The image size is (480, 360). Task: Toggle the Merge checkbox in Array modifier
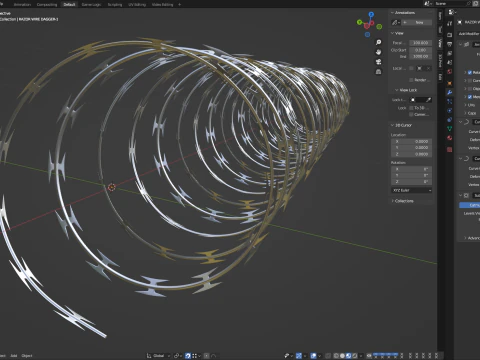(x=470, y=97)
